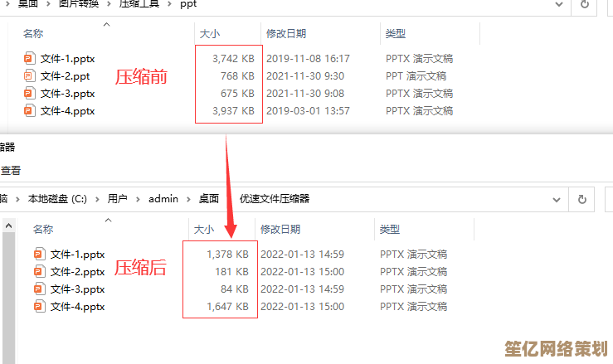This screenshot has height=364, width=613.
Task: Sort top window by 名称 column
Action: tap(33, 34)
